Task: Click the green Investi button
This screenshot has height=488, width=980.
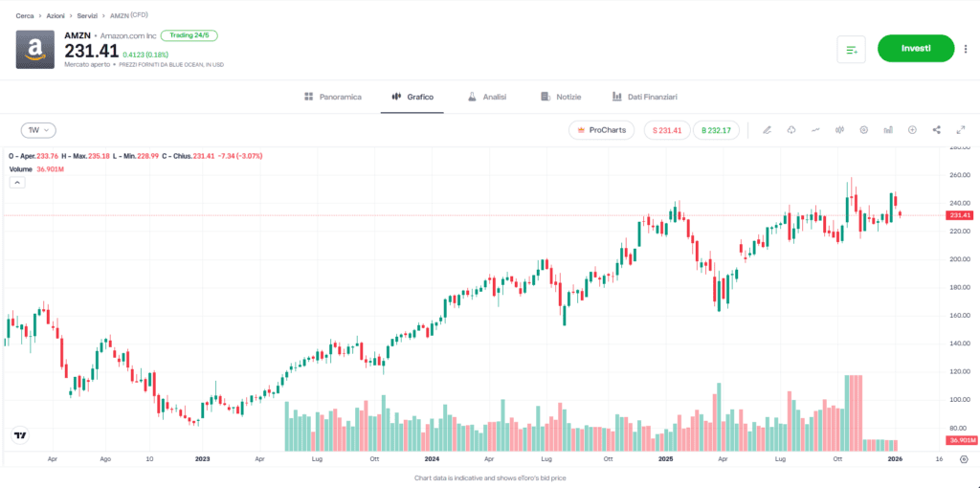Action: [x=916, y=48]
